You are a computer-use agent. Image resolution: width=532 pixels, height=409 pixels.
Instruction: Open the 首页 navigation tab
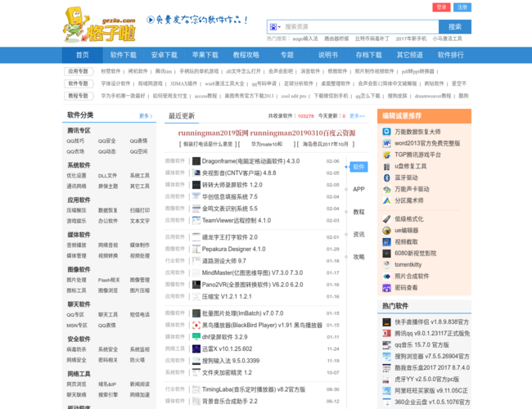83,56
